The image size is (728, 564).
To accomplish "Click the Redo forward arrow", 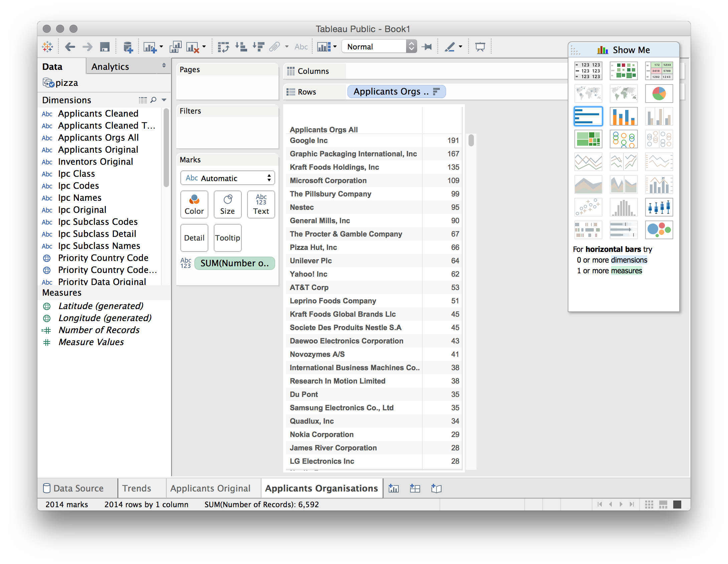I will [87, 47].
